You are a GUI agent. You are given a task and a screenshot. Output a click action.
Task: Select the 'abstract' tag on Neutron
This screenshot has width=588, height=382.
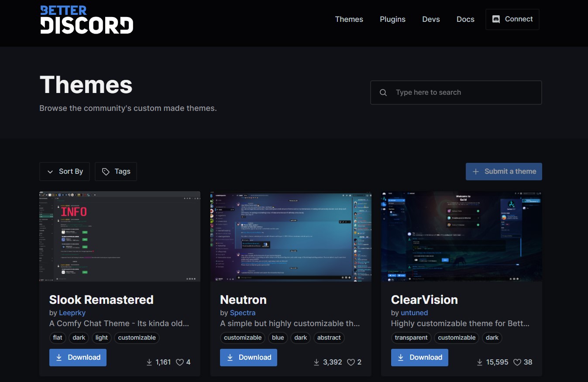(x=329, y=337)
